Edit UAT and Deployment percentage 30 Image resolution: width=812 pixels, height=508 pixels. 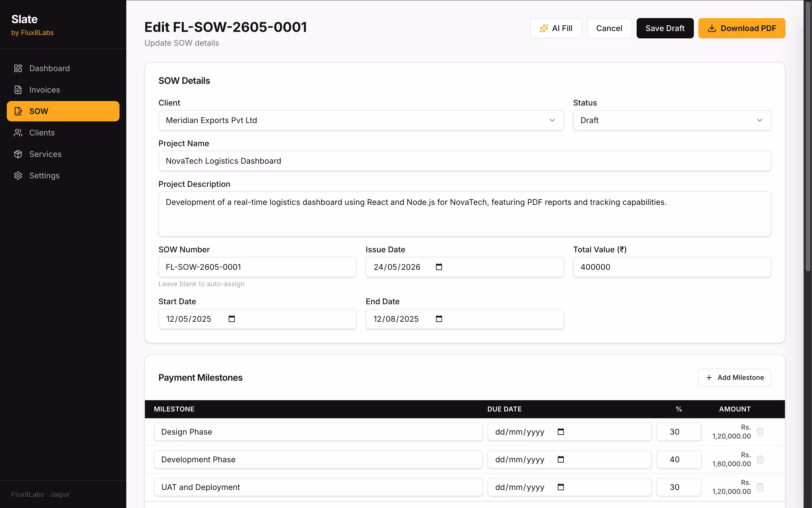[x=679, y=487]
